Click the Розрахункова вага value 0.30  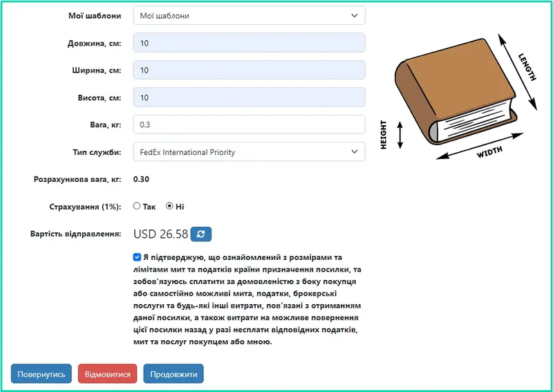click(141, 179)
